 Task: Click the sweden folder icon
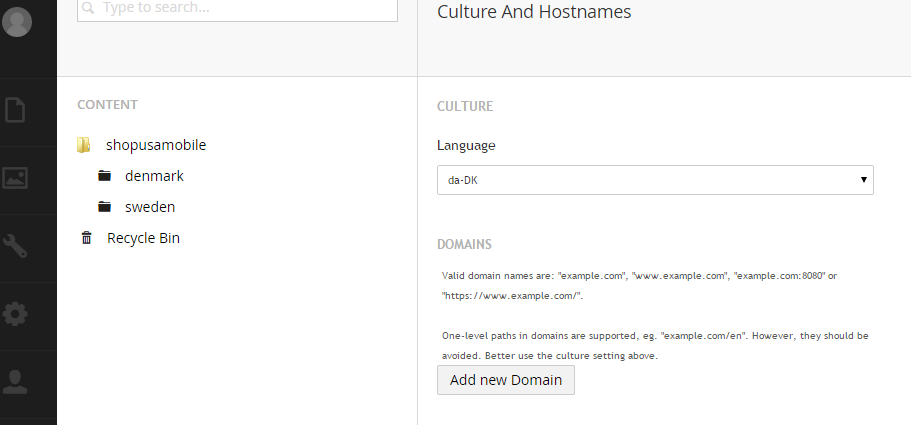[104, 207]
